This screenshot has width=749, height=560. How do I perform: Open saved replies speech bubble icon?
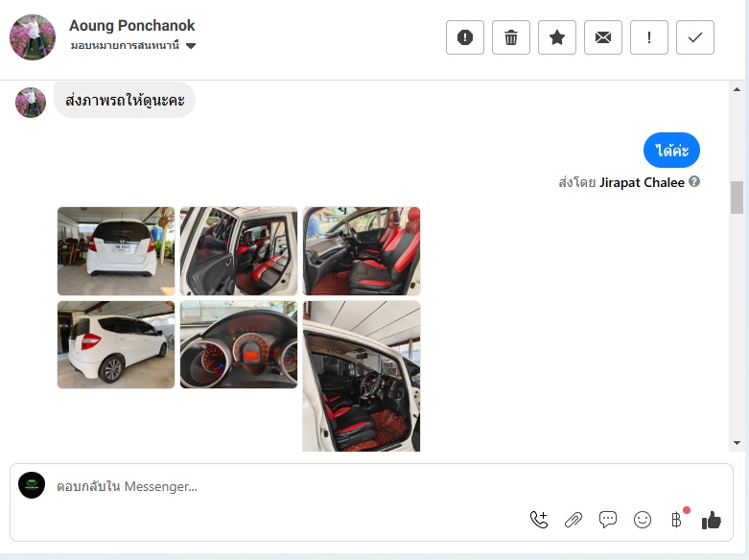coord(608,520)
